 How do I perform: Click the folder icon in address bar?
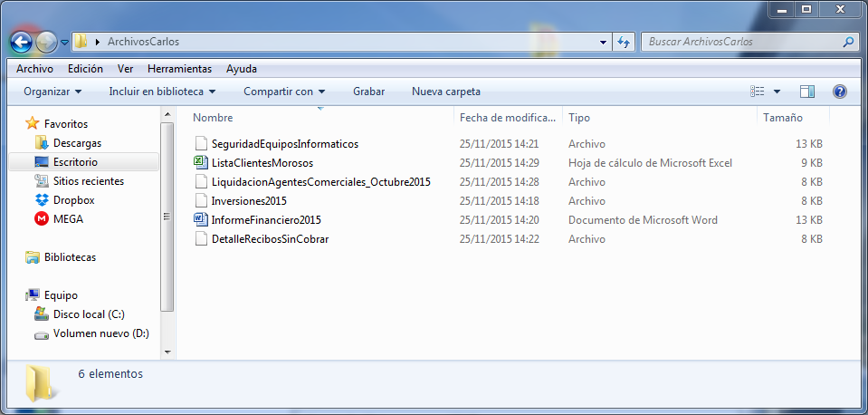coord(81,42)
